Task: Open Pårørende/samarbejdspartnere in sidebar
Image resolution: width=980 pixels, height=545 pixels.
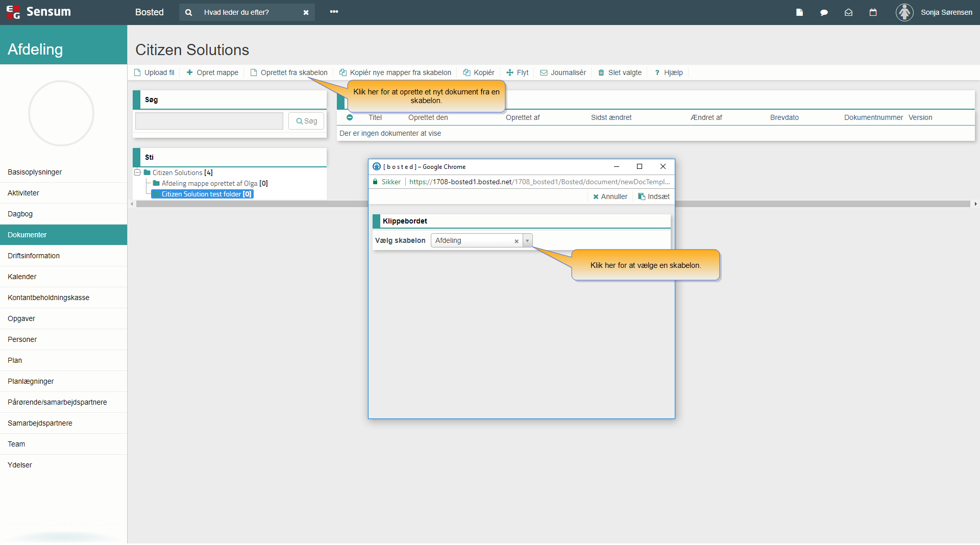Action: pos(63,402)
